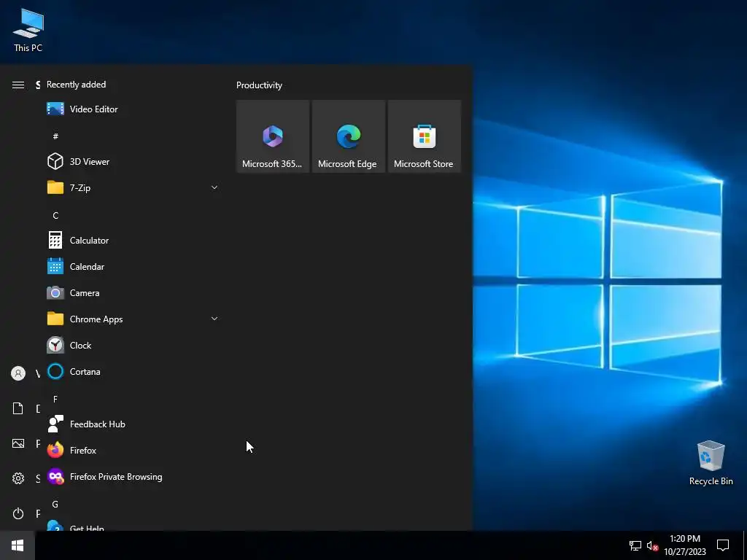Jump to apps via '#' header
This screenshot has height=560, width=747.
click(55, 136)
